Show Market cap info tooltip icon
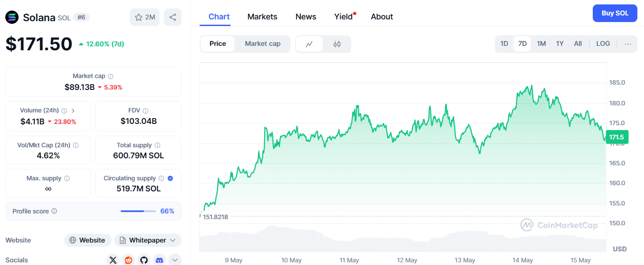The width and height of the screenshot is (644, 265). coord(111,76)
